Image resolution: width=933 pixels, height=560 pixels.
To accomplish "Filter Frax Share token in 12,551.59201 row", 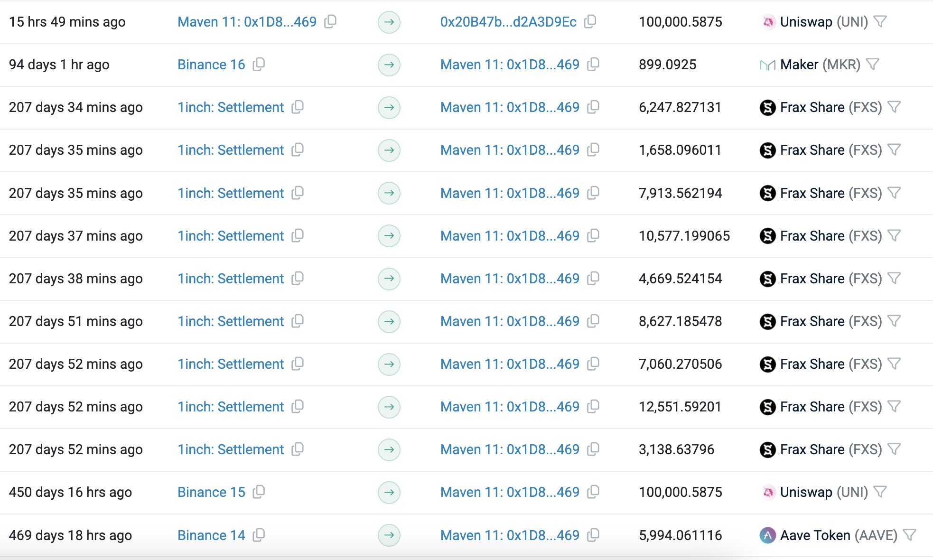I will 895,407.
